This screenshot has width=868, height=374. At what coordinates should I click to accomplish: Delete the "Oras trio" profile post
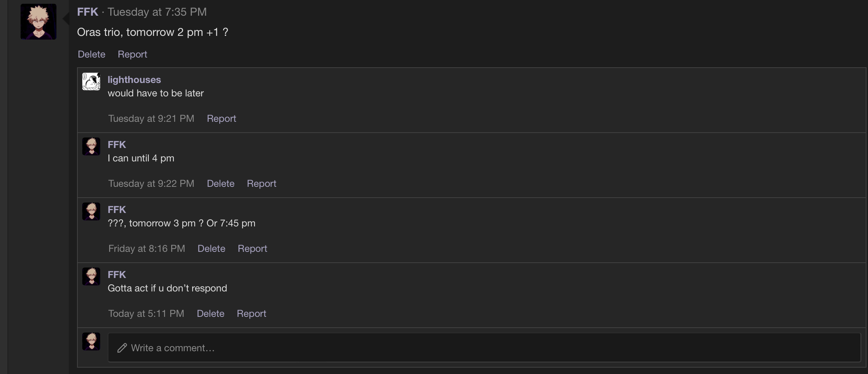[x=92, y=54]
